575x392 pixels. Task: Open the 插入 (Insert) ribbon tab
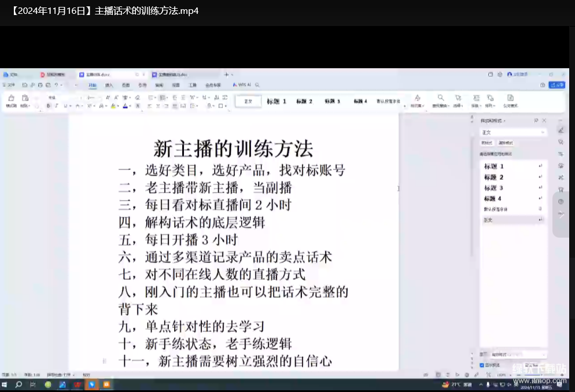point(109,85)
